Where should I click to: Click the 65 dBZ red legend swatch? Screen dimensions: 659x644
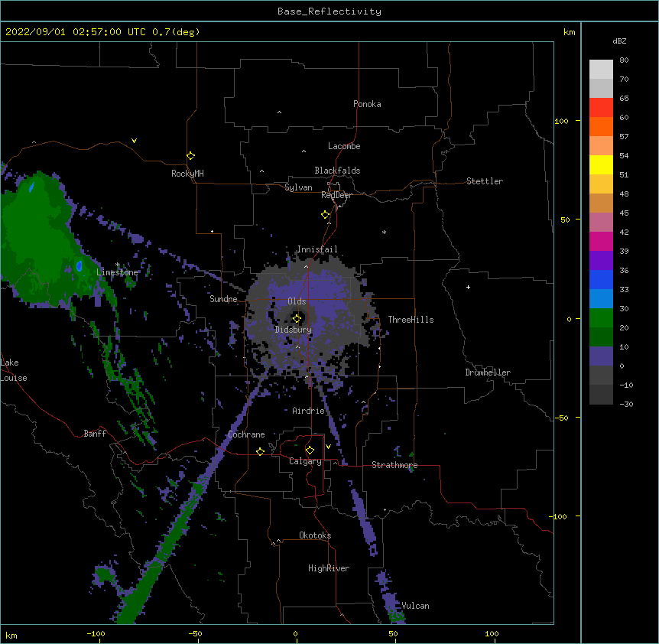tap(601, 108)
